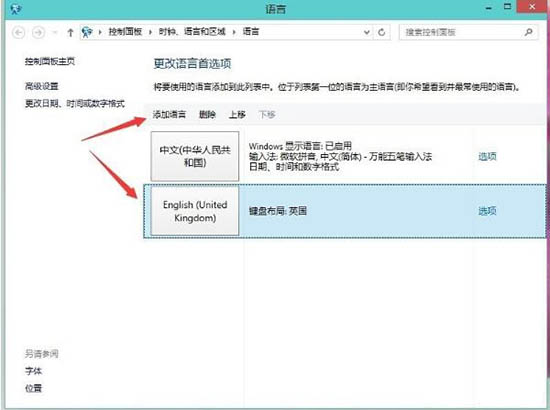Select 时钟、语言和区域 breadcrumb
The width and height of the screenshot is (550, 410).
pyautogui.click(x=192, y=32)
